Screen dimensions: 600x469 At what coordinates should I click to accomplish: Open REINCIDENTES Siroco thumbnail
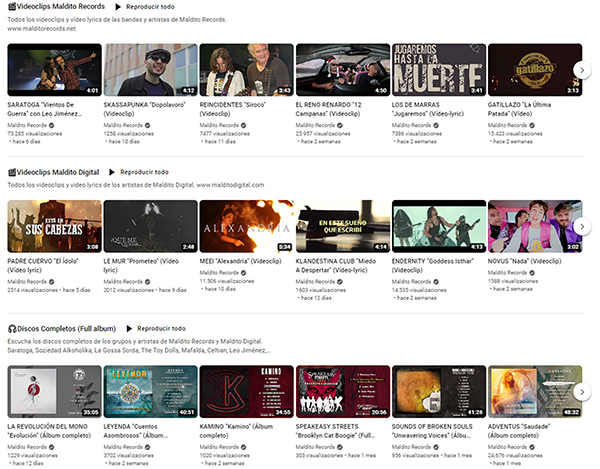pyautogui.click(x=247, y=70)
